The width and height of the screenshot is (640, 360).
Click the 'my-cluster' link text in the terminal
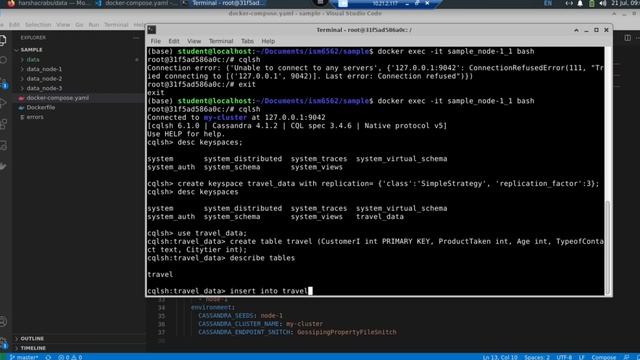(x=225, y=117)
